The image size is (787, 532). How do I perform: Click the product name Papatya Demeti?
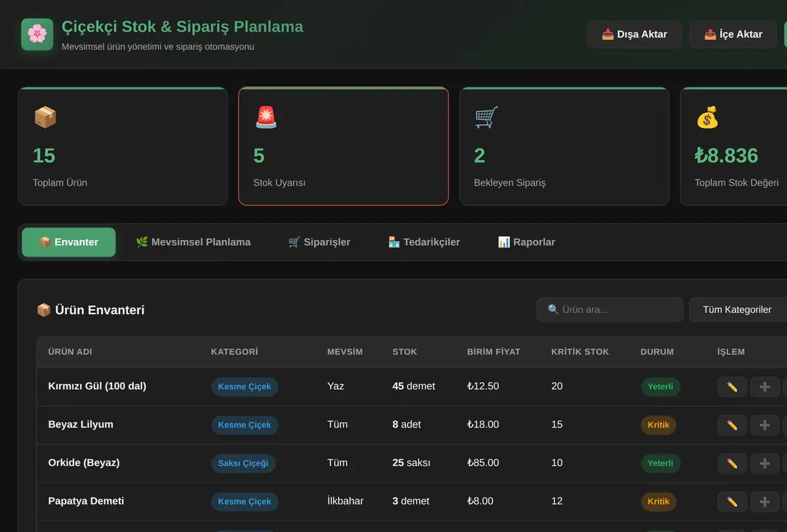(86, 501)
